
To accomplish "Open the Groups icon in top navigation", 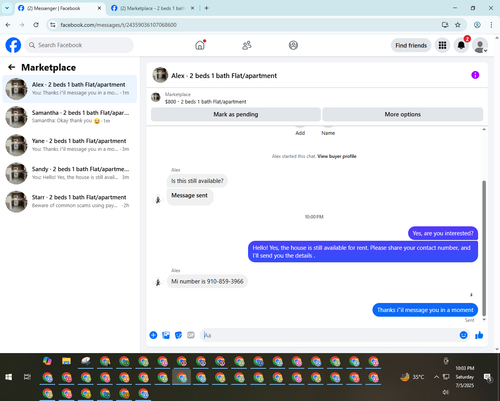I will [293, 45].
